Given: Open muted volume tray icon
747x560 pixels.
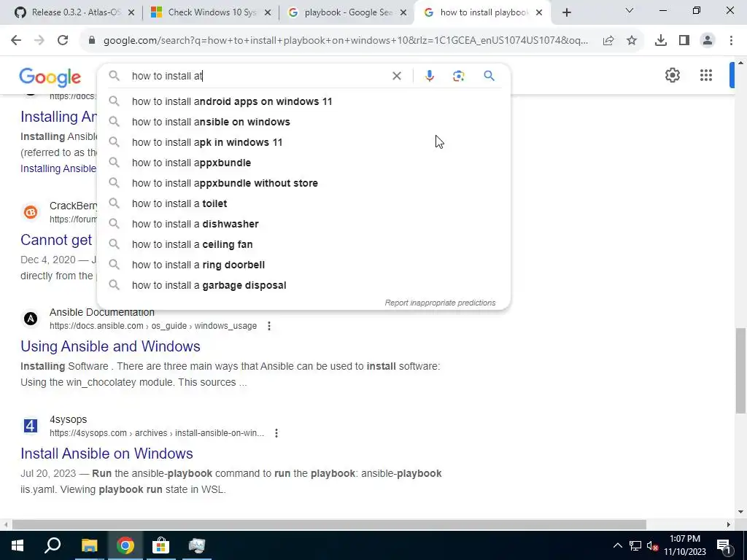Looking at the screenshot, I should click(652, 545).
